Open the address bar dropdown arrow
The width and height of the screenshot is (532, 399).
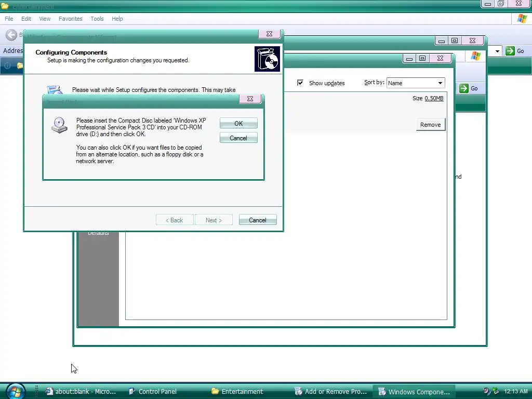coord(497,51)
